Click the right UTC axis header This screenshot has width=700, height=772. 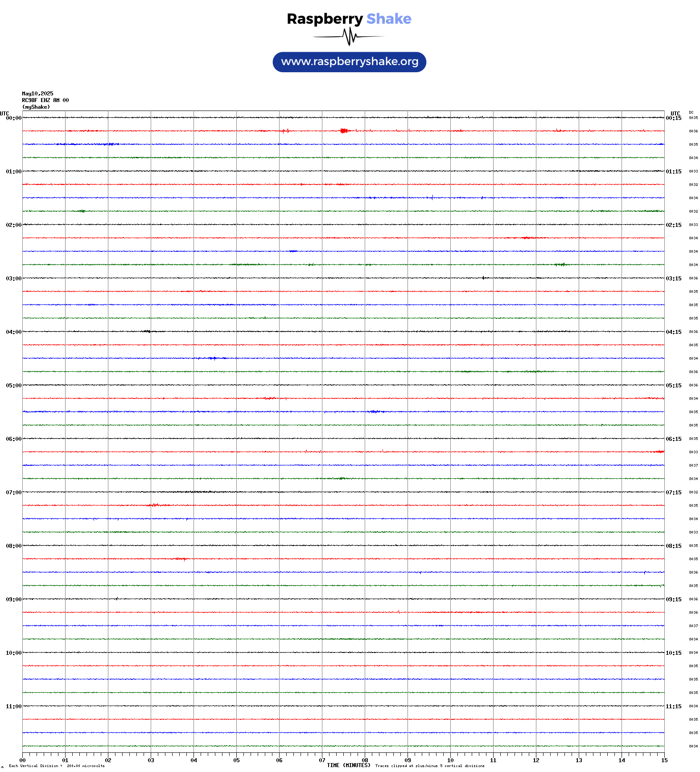point(675,113)
